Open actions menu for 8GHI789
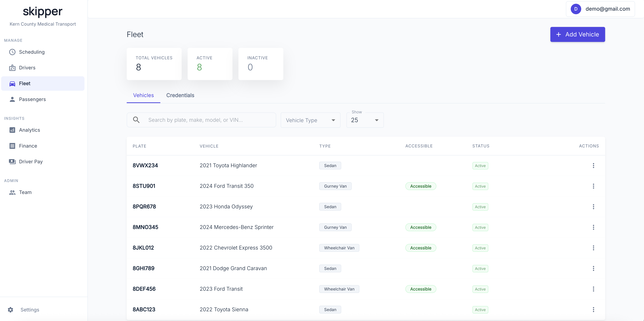This screenshot has height=321, width=644. click(x=593, y=268)
